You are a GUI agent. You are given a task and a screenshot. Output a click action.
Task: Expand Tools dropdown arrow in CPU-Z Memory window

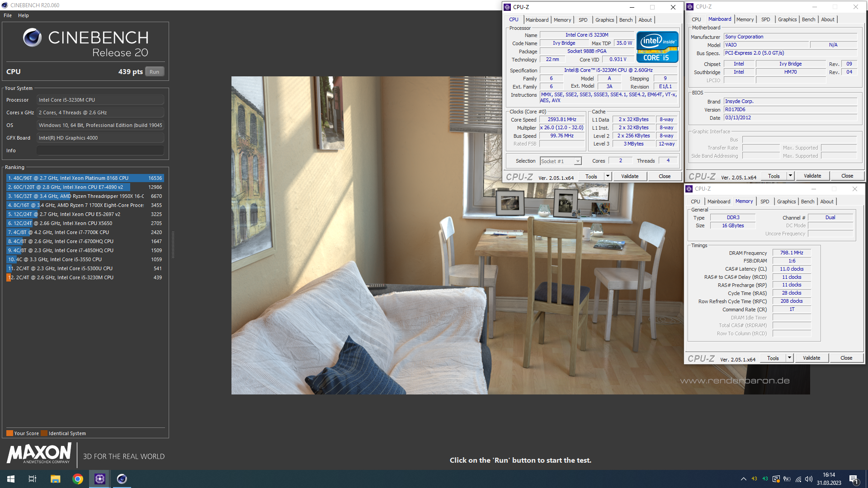pyautogui.click(x=790, y=358)
